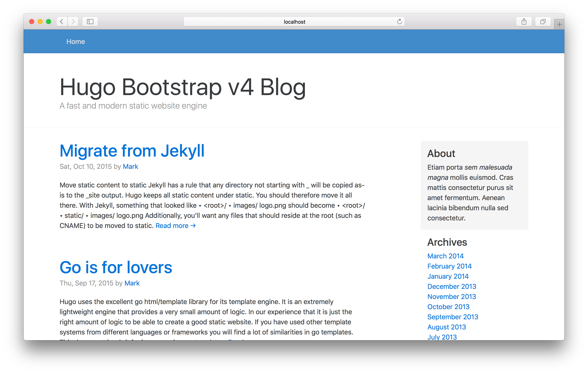Go back with the Safari back arrow
The image size is (588, 374).
tap(62, 22)
